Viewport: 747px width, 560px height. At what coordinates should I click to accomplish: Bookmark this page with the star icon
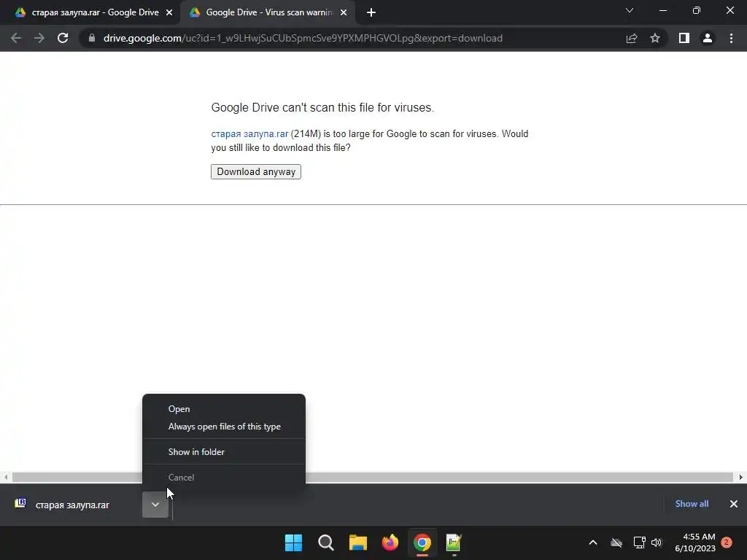pyautogui.click(x=655, y=38)
